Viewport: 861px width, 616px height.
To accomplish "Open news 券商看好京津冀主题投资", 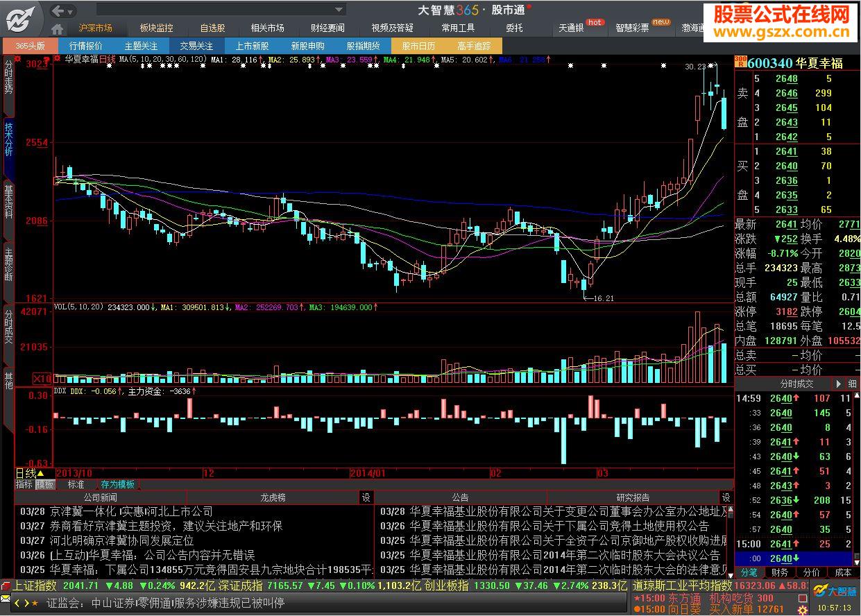I will click(x=166, y=526).
